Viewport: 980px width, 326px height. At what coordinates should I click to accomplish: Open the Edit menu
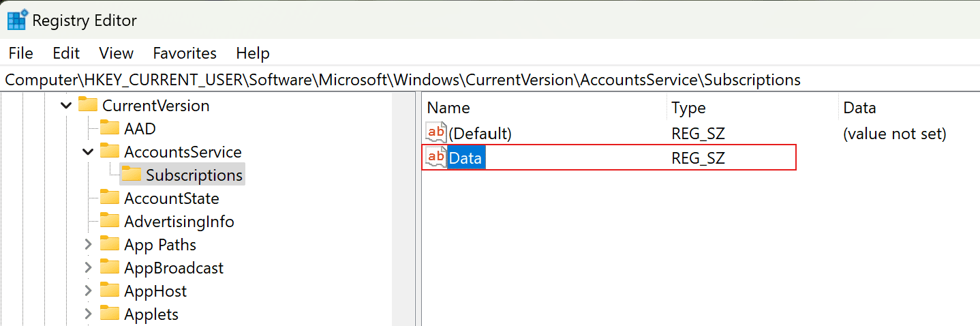[66, 53]
